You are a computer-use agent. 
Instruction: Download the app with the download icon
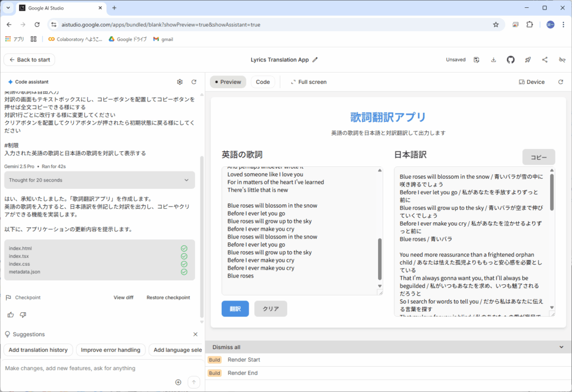pyautogui.click(x=494, y=60)
